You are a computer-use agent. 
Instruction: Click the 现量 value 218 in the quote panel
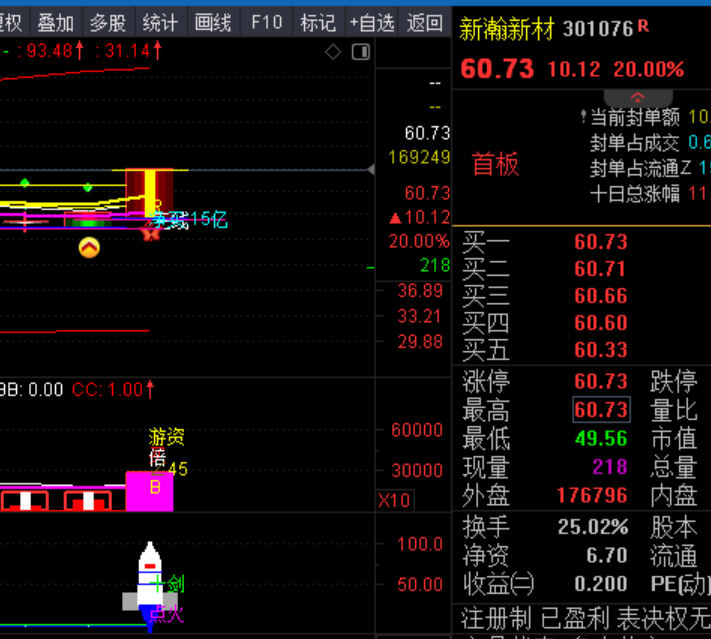pos(610,467)
